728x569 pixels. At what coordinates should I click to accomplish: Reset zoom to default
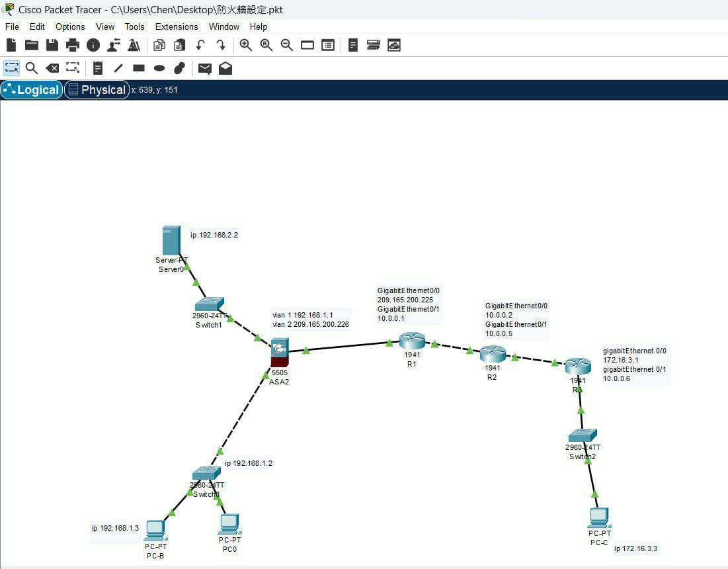(266, 45)
